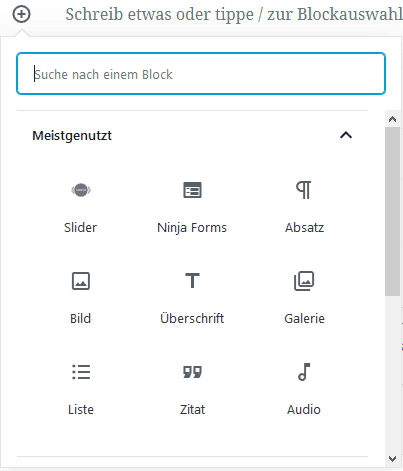Select the Absatz paragraph icon
403x471 pixels.
304,190
